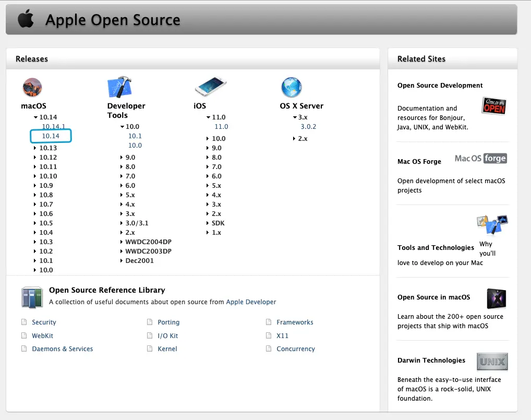531x420 pixels.
Task: Click the UNIX metal plate image
Action: [492, 362]
